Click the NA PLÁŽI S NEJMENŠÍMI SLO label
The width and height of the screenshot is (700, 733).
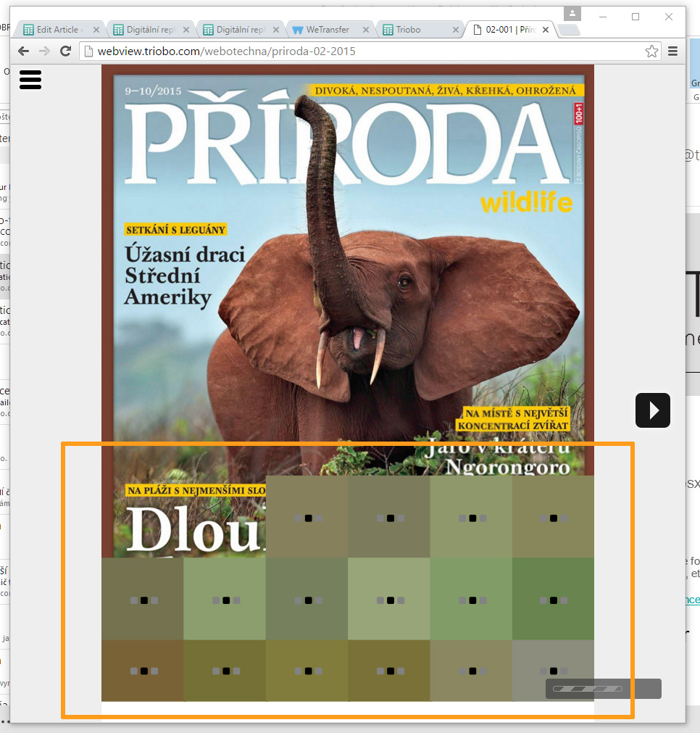click(x=196, y=490)
